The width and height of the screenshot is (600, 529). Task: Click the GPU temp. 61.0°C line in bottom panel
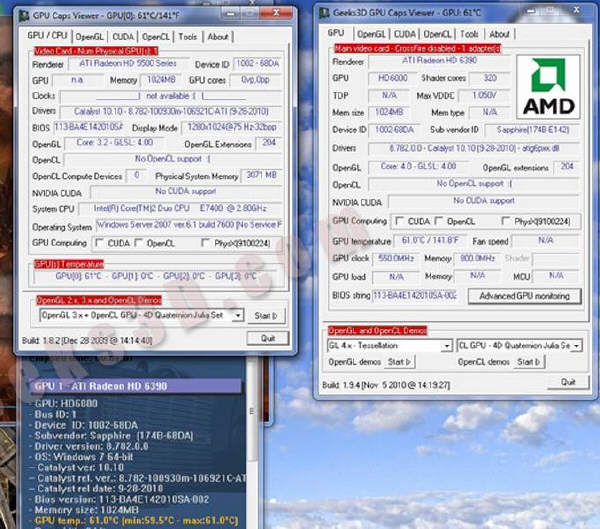[x=135, y=521]
